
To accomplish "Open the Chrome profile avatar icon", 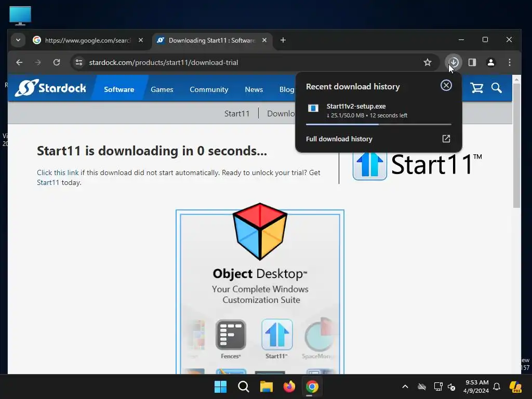I will point(490,62).
